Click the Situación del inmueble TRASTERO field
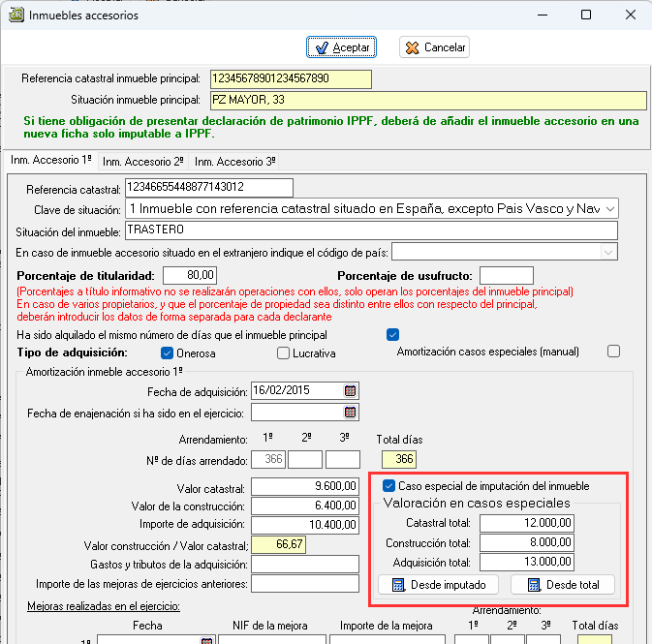 (371, 230)
